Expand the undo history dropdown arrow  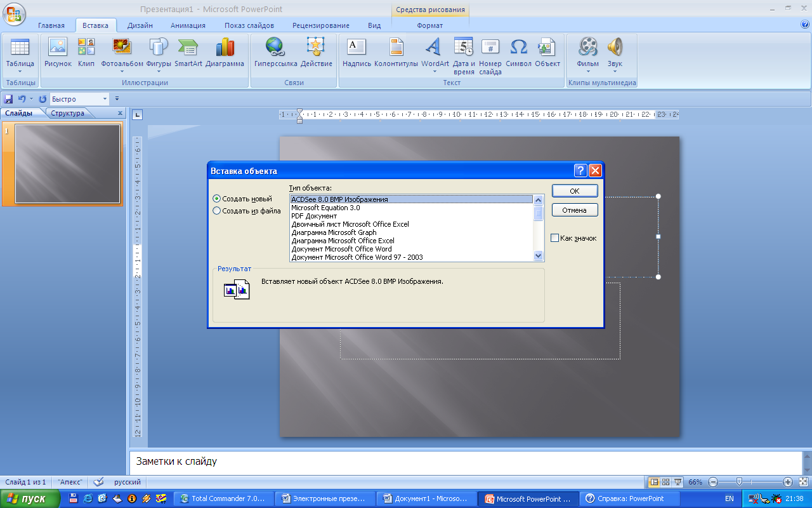(32, 99)
